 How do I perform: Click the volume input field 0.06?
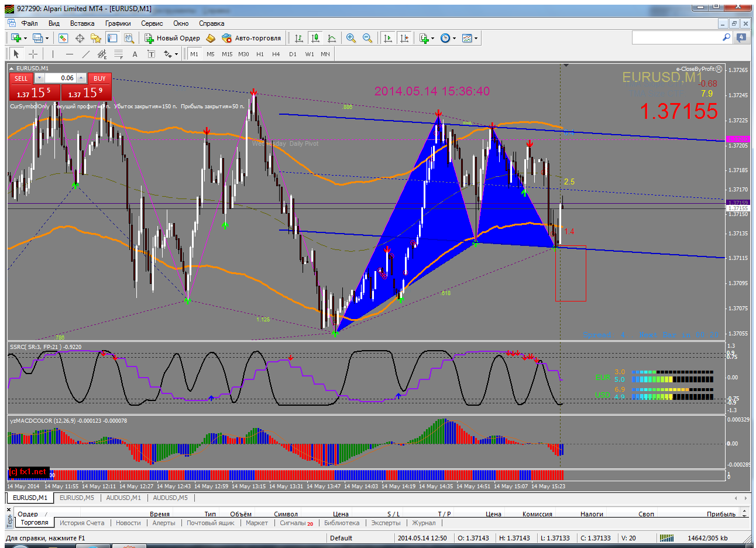tap(60, 78)
